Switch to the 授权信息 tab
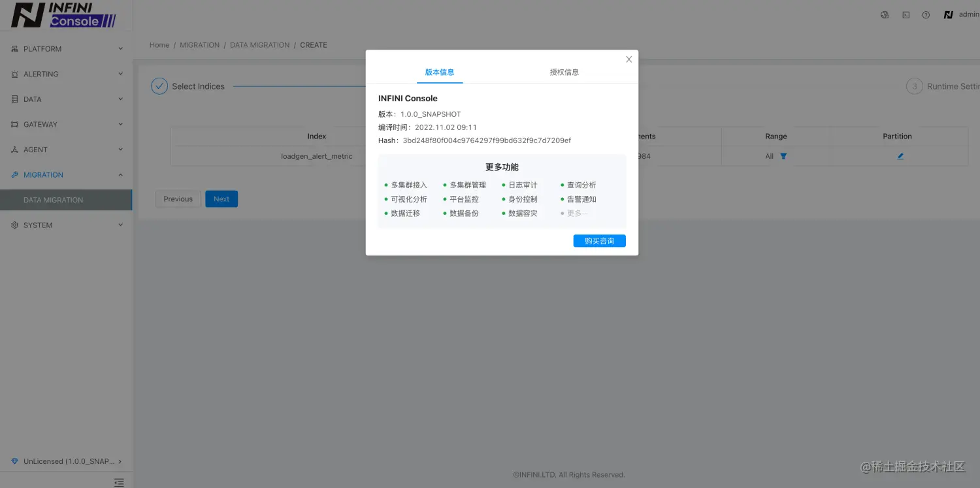This screenshot has width=980, height=488. tap(563, 72)
